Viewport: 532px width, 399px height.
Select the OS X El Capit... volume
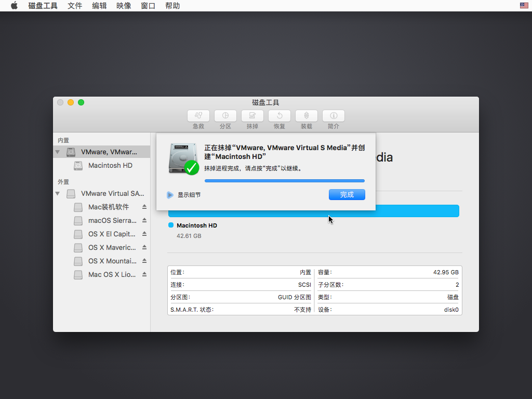tap(102, 234)
